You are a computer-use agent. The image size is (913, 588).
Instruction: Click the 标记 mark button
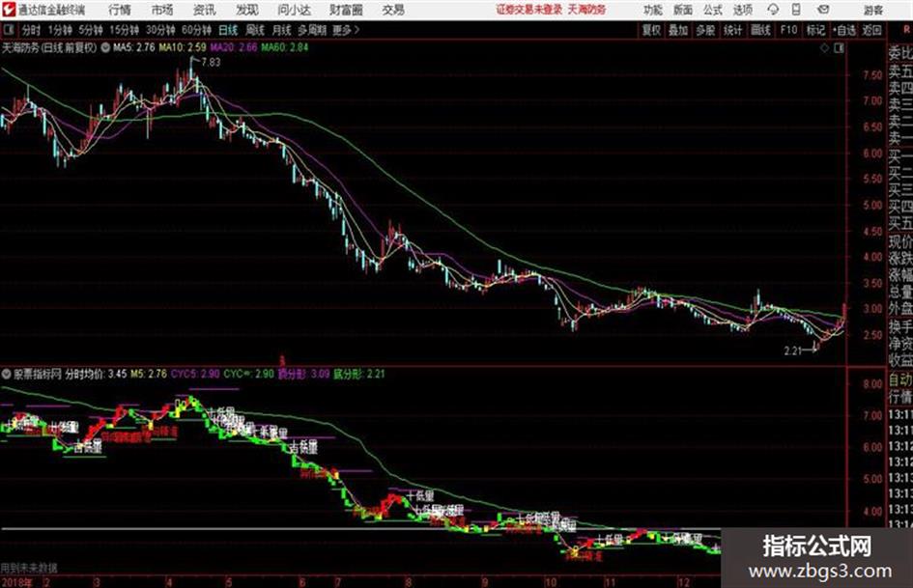pyautogui.click(x=815, y=30)
